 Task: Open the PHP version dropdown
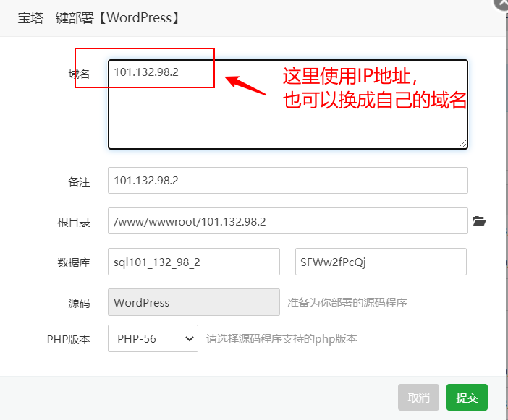pyautogui.click(x=153, y=338)
